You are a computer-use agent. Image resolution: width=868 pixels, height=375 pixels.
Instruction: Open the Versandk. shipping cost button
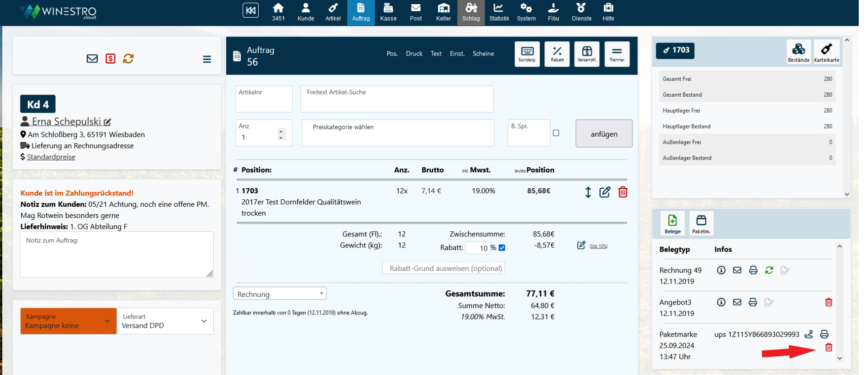tap(587, 54)
